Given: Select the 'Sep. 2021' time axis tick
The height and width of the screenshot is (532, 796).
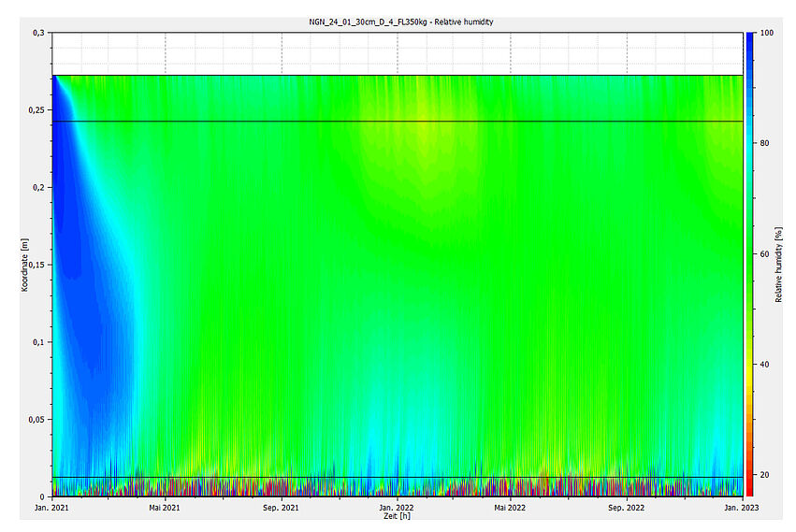Looking at the screenshot, I should click(282, 508).
